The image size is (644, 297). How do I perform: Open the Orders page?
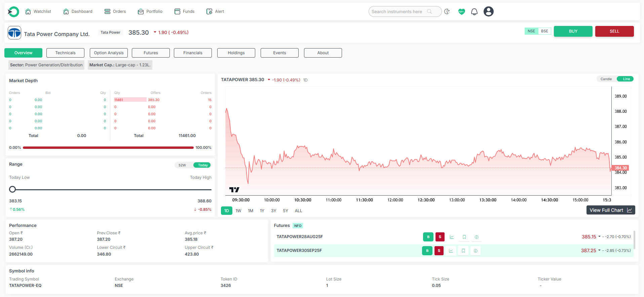click(x=115, y=11)
